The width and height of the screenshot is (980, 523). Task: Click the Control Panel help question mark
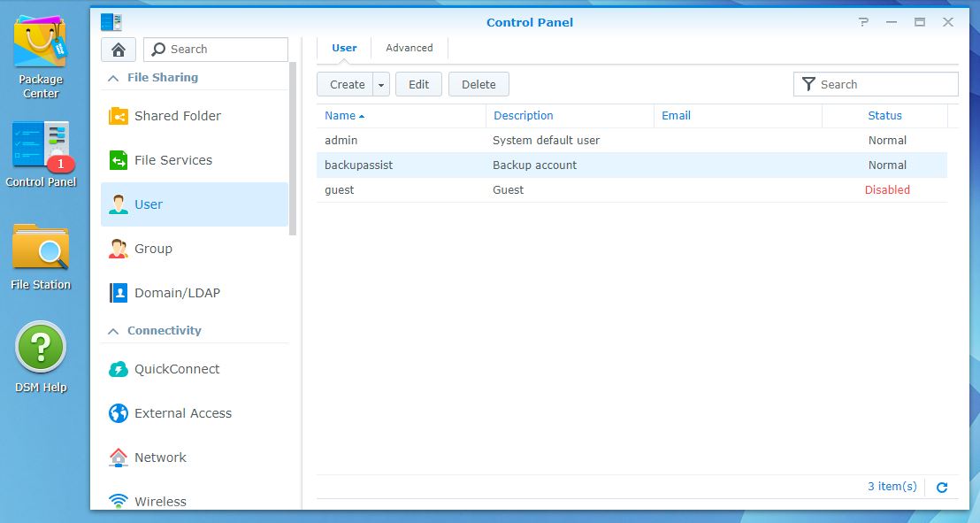(864, 22)
